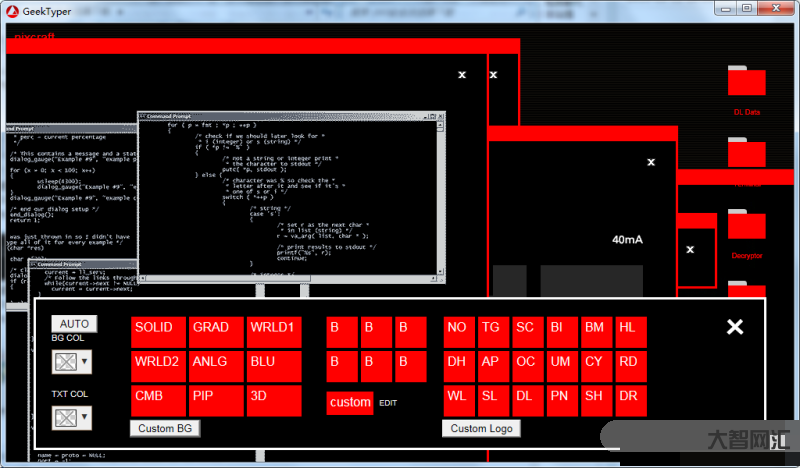This screenshot has height=468, width=800.
Task: Close the settings panel with white X
Action: click(735, 327)
